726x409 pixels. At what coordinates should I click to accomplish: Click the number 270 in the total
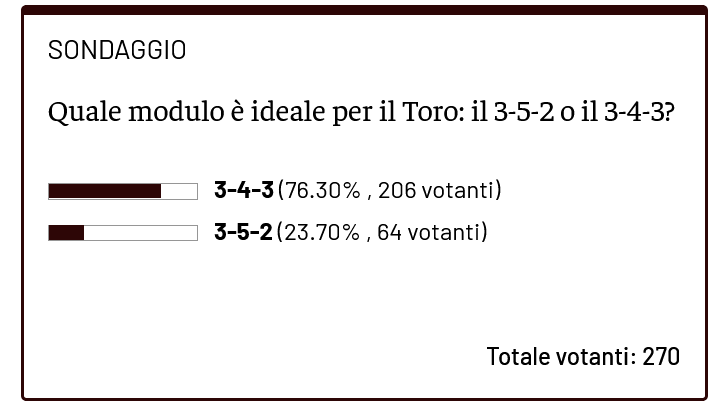tap(660, 356)
